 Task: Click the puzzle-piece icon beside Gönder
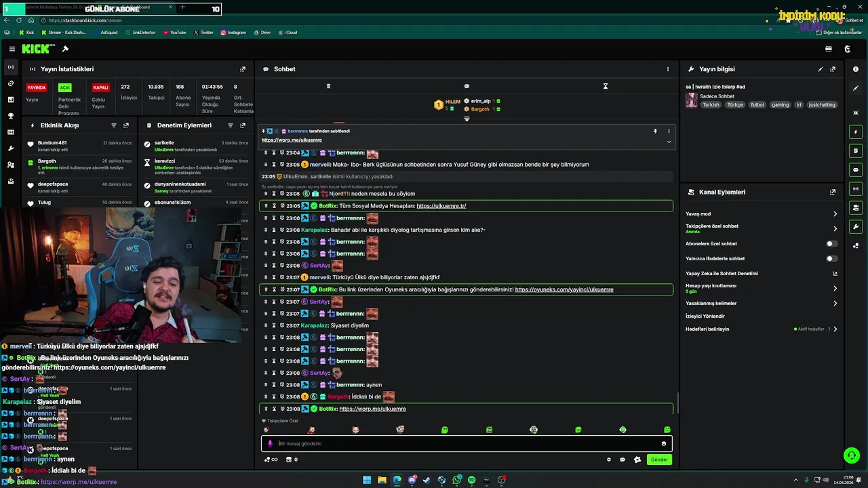click(637, 460)
